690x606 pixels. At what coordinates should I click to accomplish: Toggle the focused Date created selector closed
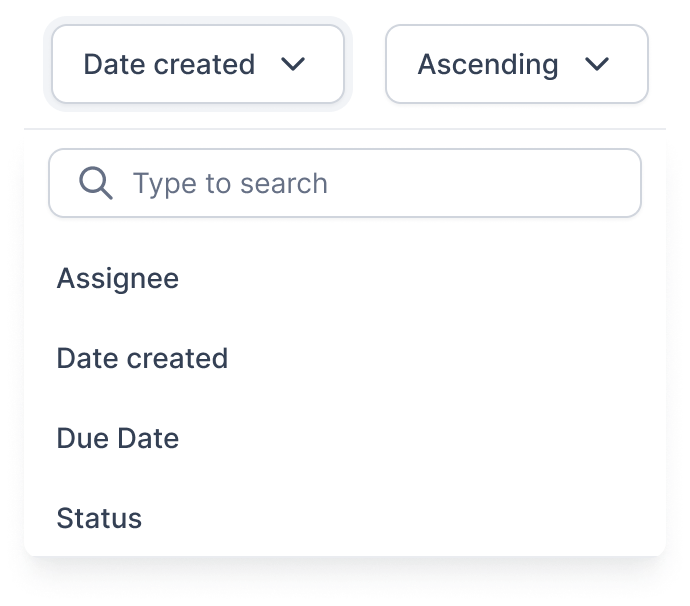(198, 64)
